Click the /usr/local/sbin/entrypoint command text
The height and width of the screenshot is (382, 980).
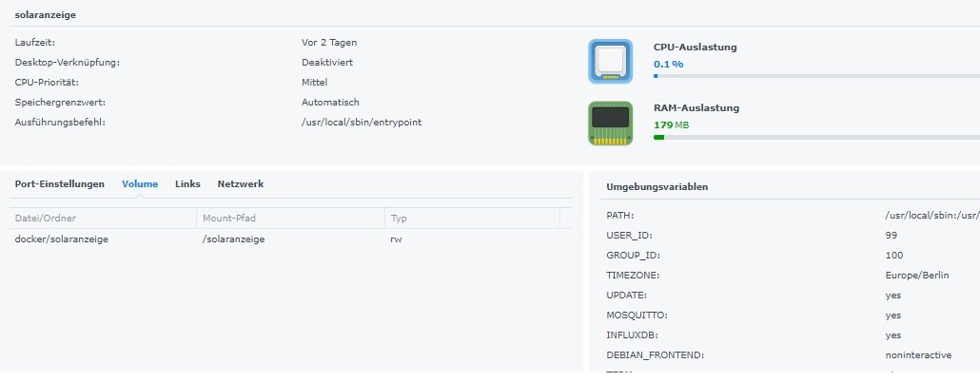(362, 122)
